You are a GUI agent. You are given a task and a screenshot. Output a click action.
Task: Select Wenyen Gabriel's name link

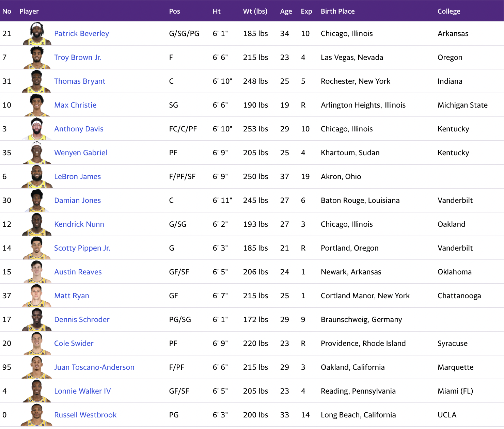[81, 153]
